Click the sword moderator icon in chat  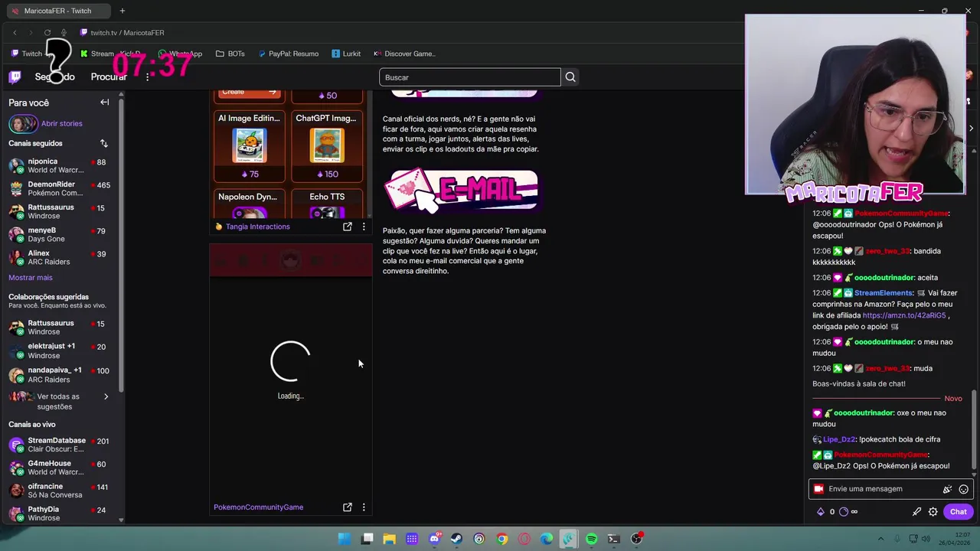916,512
